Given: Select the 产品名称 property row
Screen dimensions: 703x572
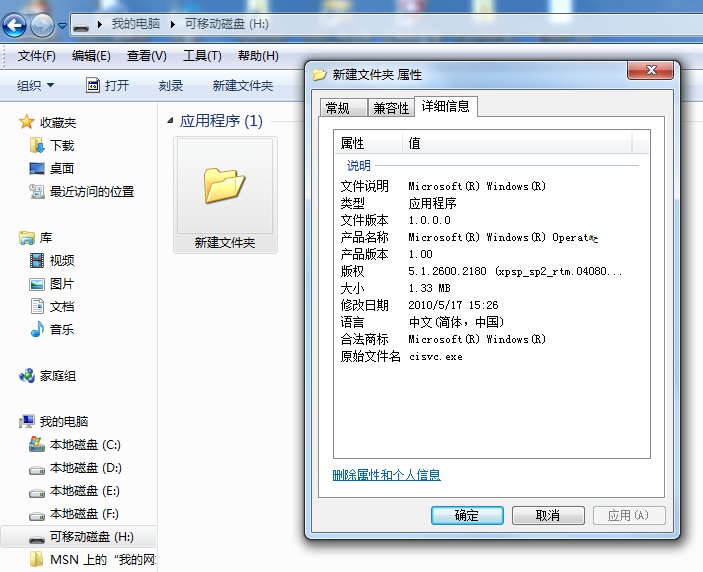Looking at the screenshot, I should tap(492, 237).
